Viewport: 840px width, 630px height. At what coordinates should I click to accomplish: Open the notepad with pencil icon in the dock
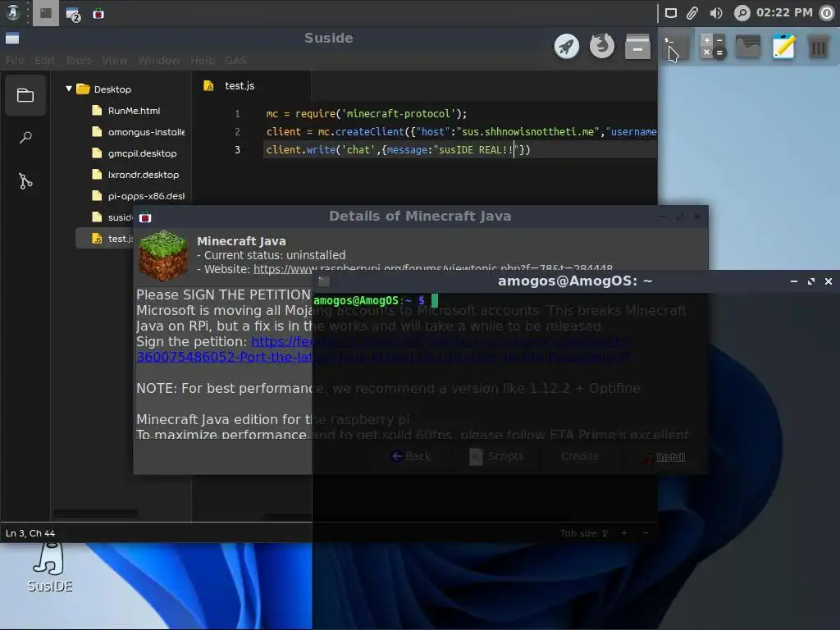(783, 46)
